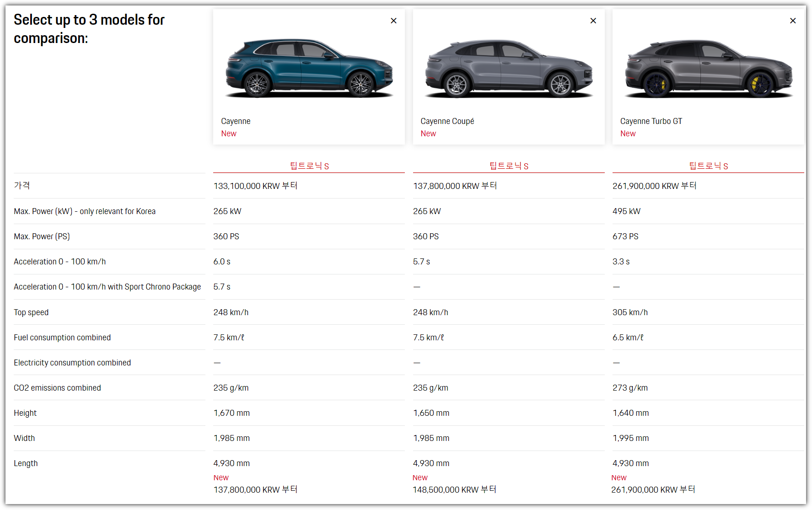Click the Cayenne Turbo GT model name
This screenshot has height=510, width=812.
coord(651,121)
